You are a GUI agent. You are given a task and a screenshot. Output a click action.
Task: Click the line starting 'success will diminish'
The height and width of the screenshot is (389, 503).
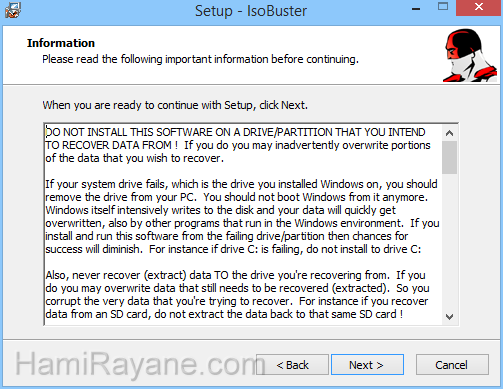coord(233,249)
